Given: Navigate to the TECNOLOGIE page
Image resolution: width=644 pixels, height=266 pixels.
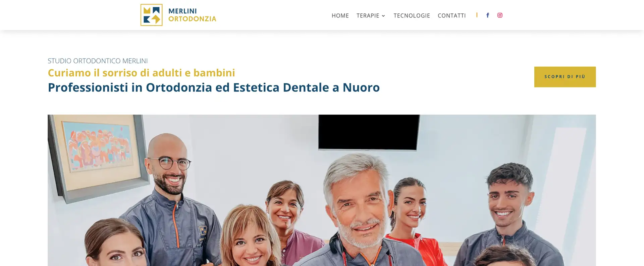Looking at the screenshot, I should pyautogui.click(x=412, y=15).
